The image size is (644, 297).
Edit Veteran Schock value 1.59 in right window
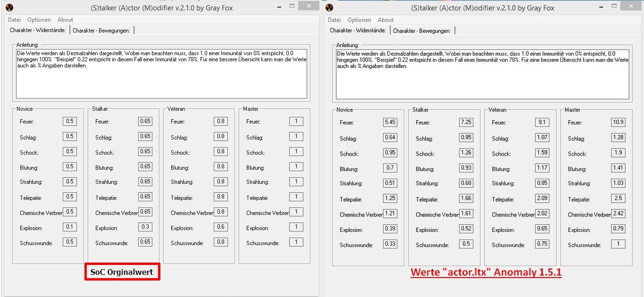pyautogui.click(x=542, y=153)
